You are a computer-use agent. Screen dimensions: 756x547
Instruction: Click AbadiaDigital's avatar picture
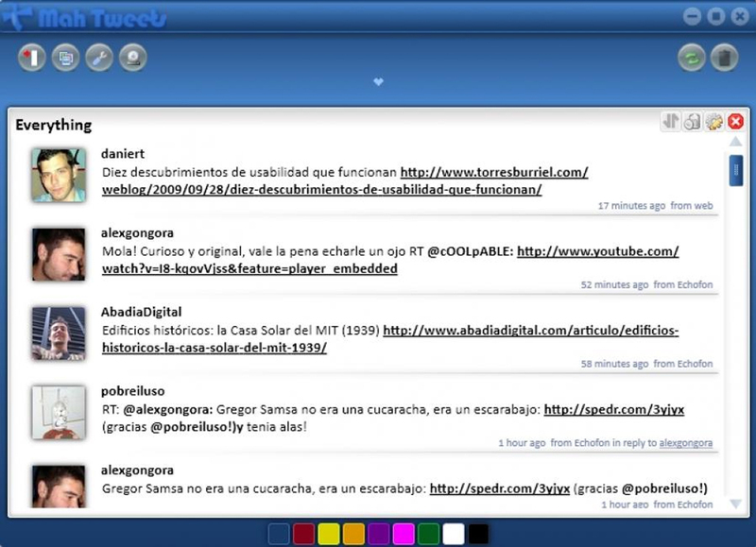(x=59, y=333)
